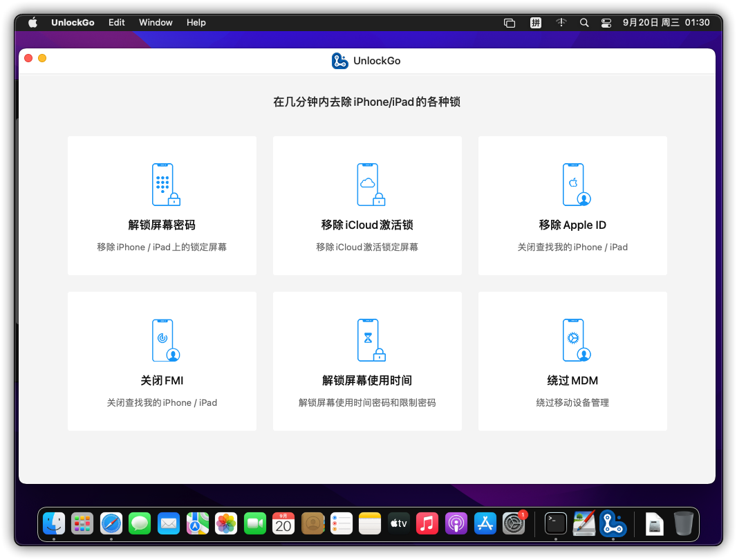Open the 关闭 FMI card

pyautogui.click(x=162, y=361)
